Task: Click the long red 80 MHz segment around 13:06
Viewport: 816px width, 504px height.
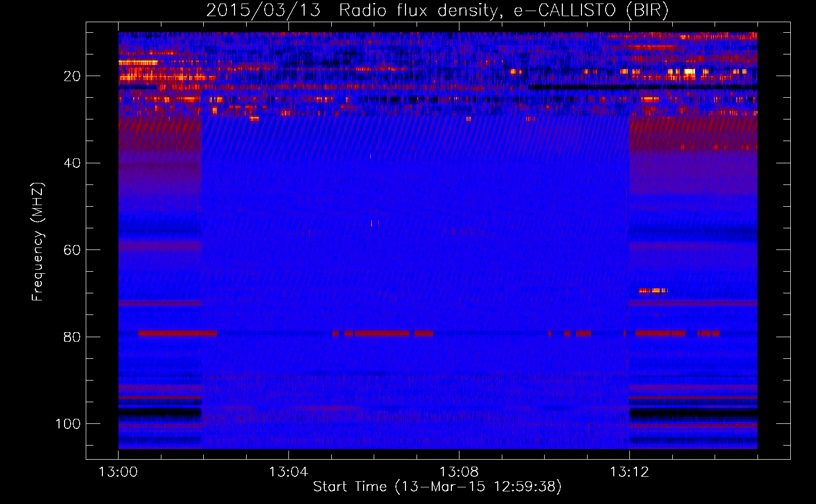Action: point(382,333)
